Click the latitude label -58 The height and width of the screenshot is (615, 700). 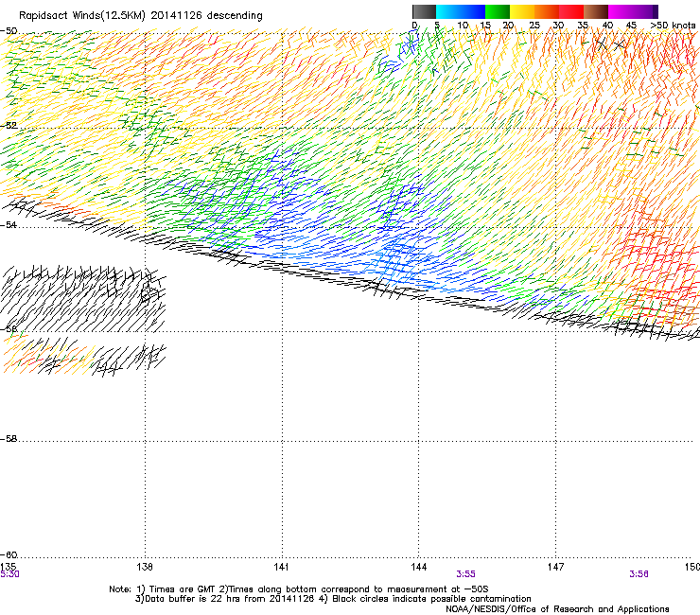click(x=9, y=439)
